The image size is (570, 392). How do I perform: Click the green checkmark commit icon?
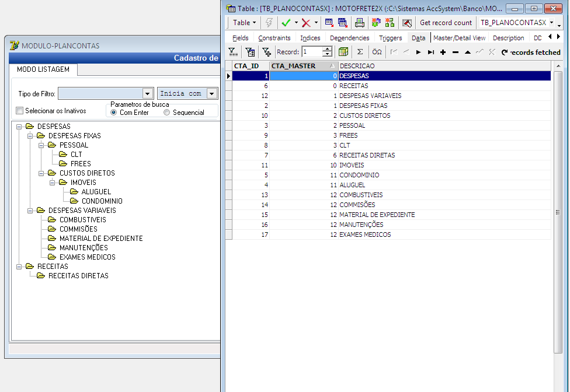coord(286,23)
